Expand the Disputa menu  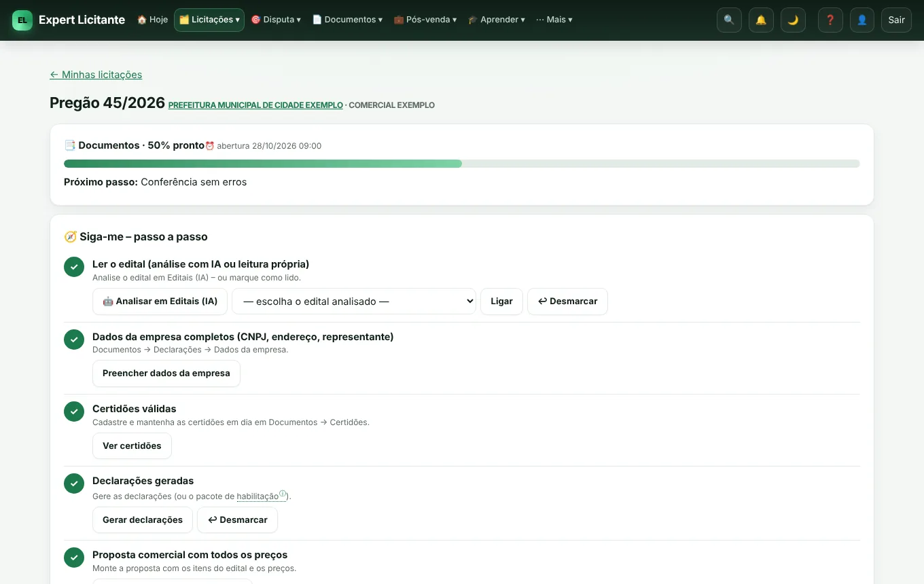click(276, 20)
